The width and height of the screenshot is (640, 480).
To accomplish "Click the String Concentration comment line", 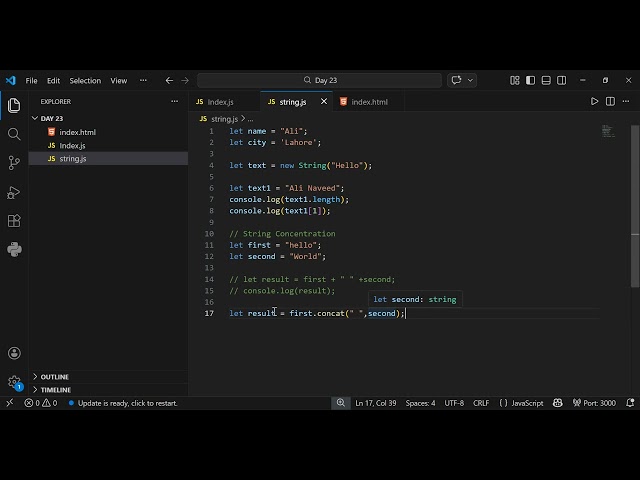I will 282,234.
